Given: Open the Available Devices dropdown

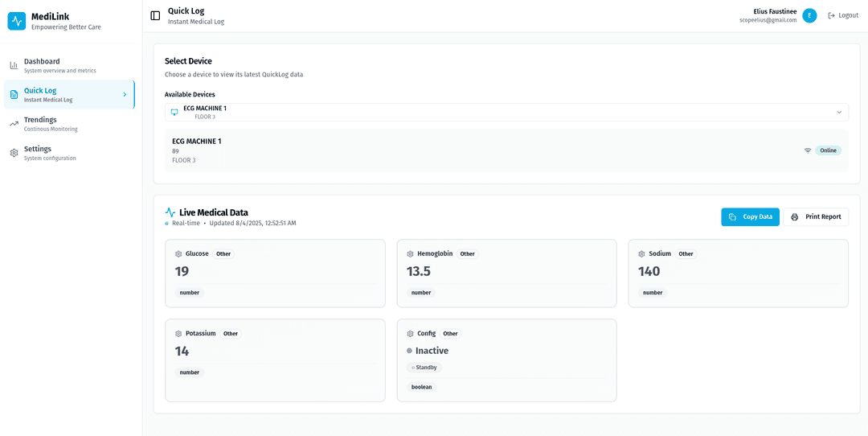Looking at the screenshot, I should click(506, 112).
